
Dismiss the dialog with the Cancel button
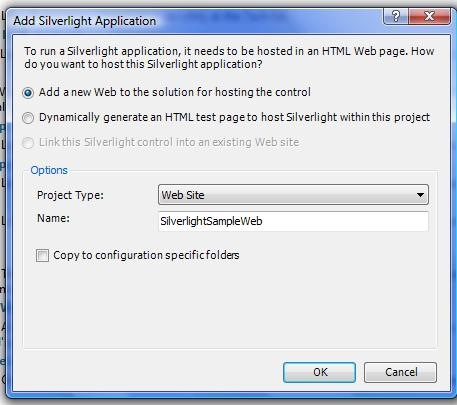point(400,372)
